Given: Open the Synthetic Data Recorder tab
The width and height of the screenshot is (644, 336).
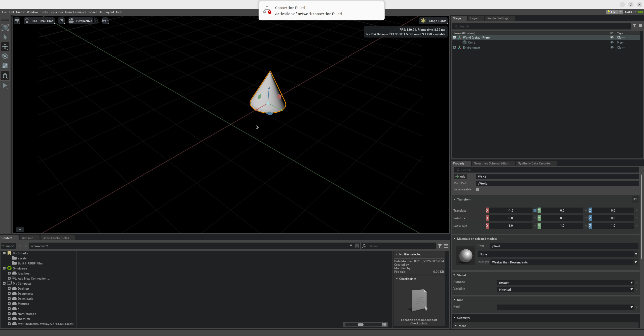Looking at the screenshot, I should 534,163.
